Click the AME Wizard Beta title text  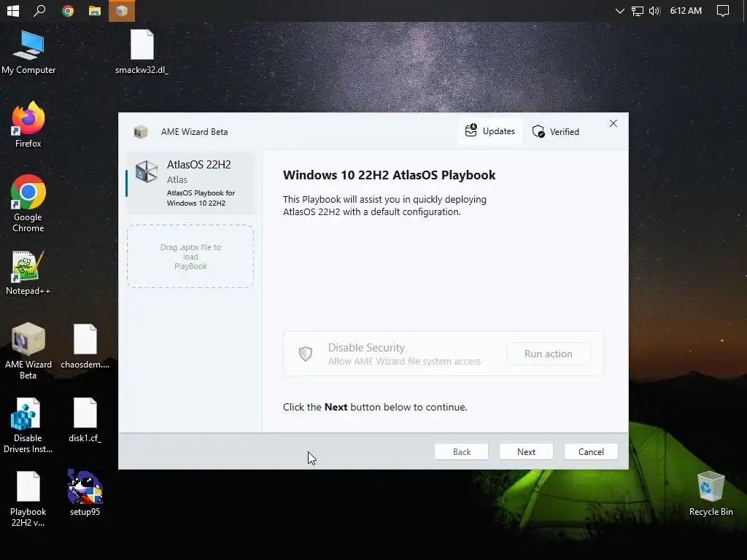coord(194,132)
